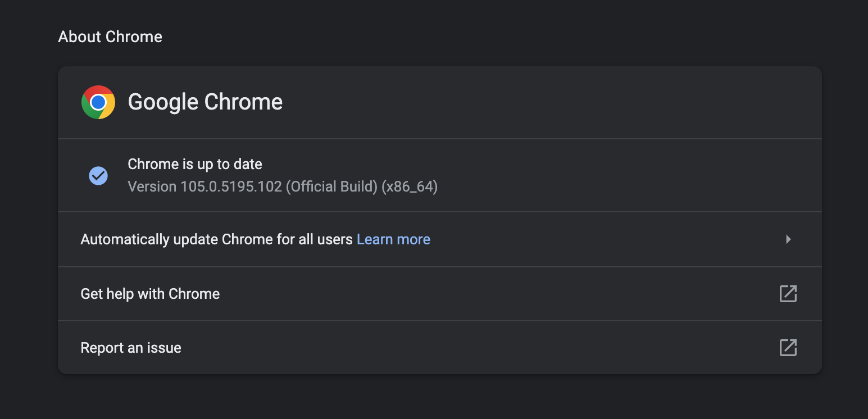The height and width of the screenshot is (419, 868).
Task: Click the external link icon for Get help
Action: (788, 294)
